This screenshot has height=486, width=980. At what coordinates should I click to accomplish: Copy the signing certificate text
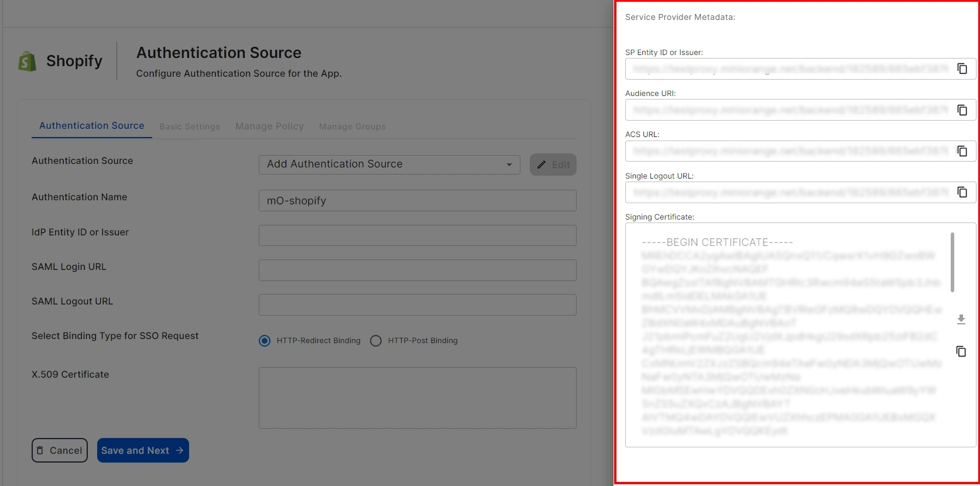tap(961, 351)
